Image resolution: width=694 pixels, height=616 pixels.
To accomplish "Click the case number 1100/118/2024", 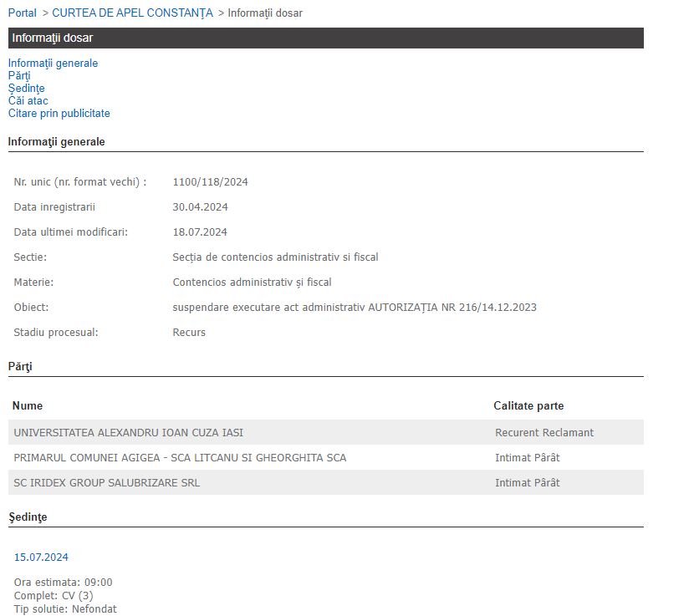I will pyautogui.click(x=210, y=182).
